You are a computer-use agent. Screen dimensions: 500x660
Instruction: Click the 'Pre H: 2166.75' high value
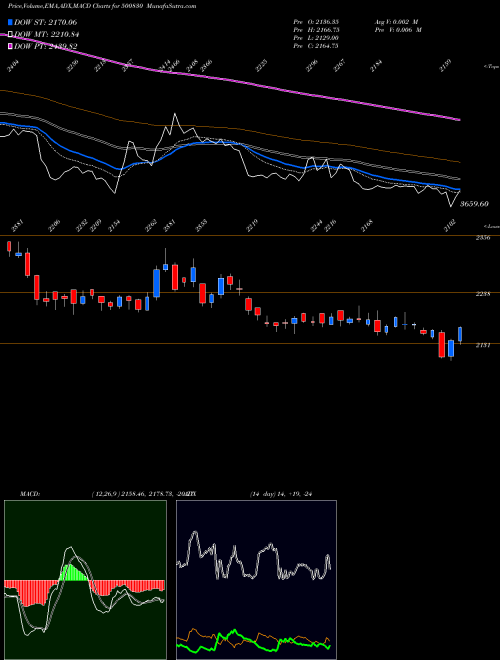[316, 30]
